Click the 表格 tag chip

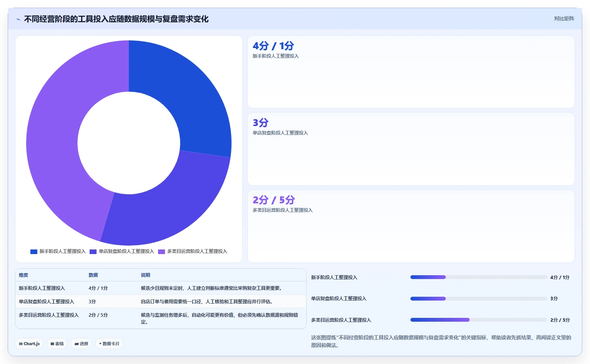pyautogui.click(x=57, y=344)
